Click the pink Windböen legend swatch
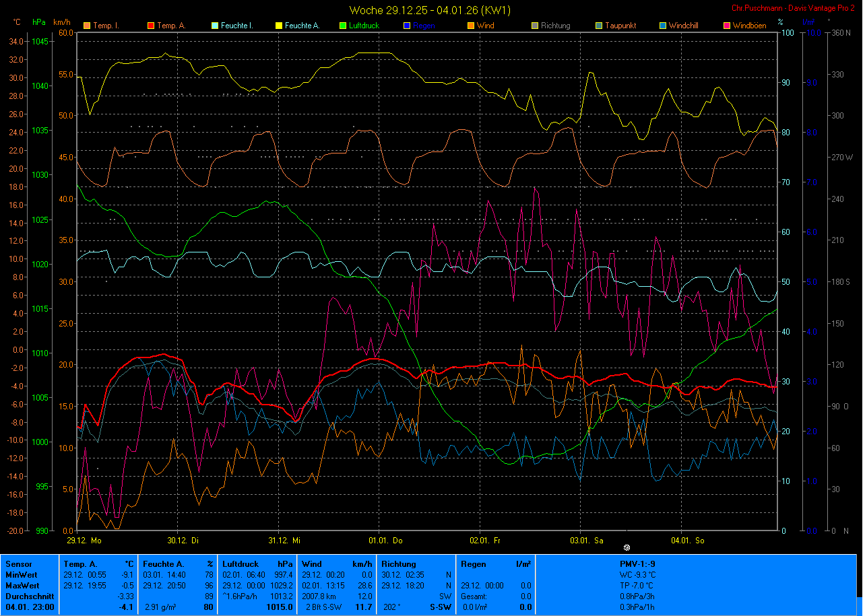Viewport: 865px width, 616px height. pyautogui.click(x=727, y=26)
